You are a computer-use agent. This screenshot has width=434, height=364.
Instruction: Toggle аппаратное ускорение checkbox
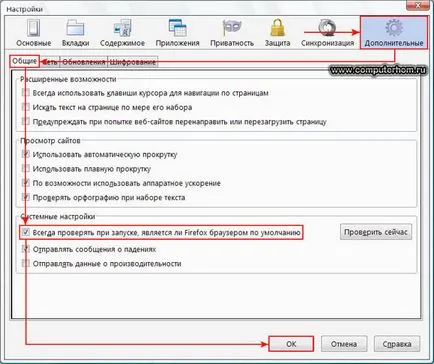(26, 183)
